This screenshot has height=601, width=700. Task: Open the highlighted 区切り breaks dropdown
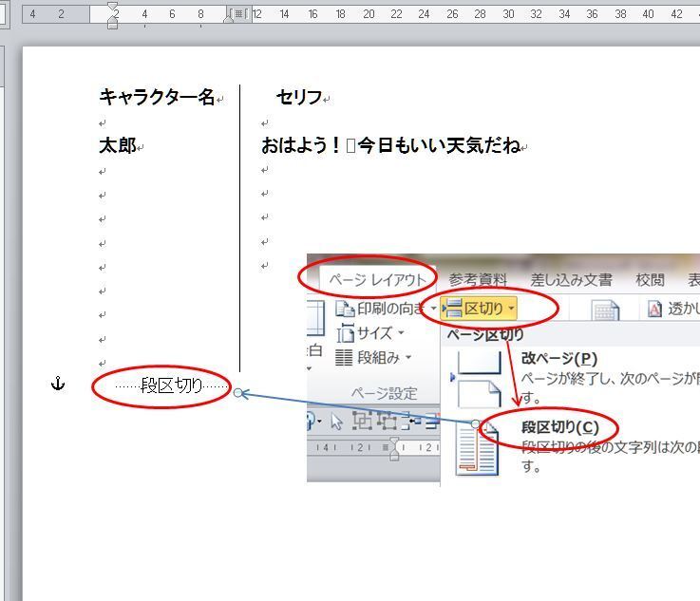click(479, 309)
